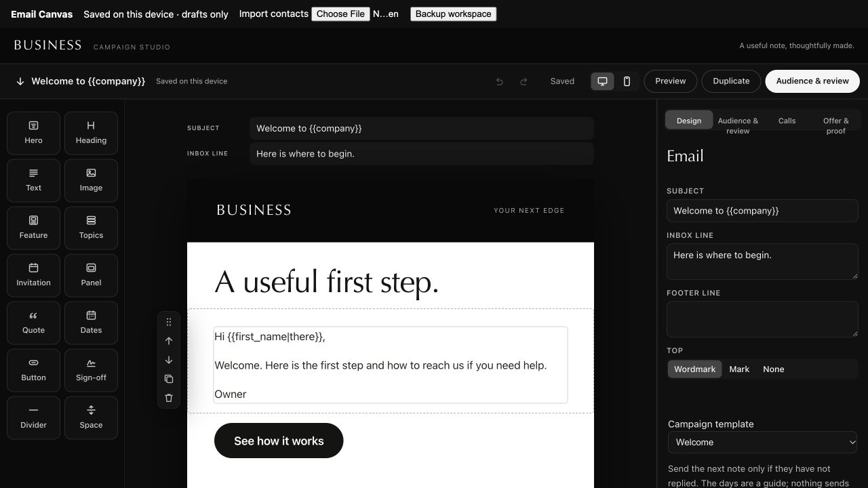This screenshot has width=868, height=488.
Task: Go back using the arrow beside the campaign title
Action: click(x=20, y=81)
